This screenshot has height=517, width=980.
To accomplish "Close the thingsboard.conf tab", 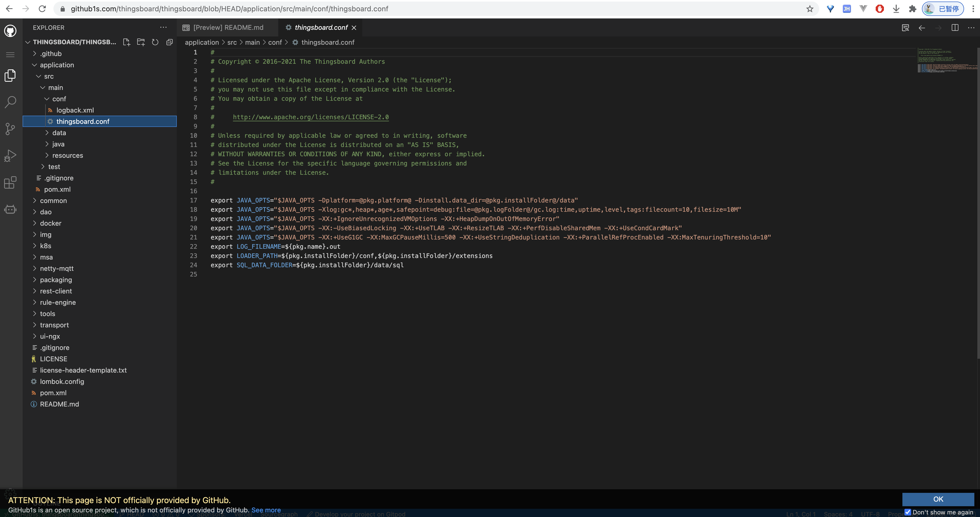I will coord(354,28).
